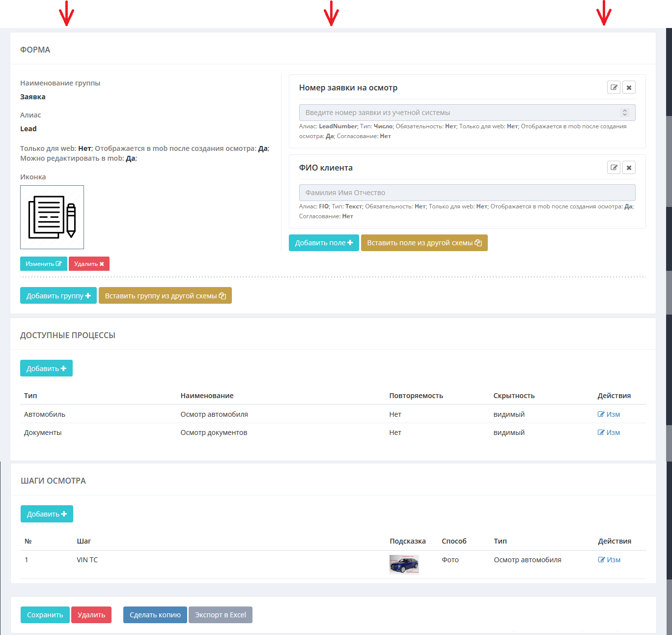Delete the ФИО клиента field with X icon
The width and height of the screenshot is (672, 635).
629,168
